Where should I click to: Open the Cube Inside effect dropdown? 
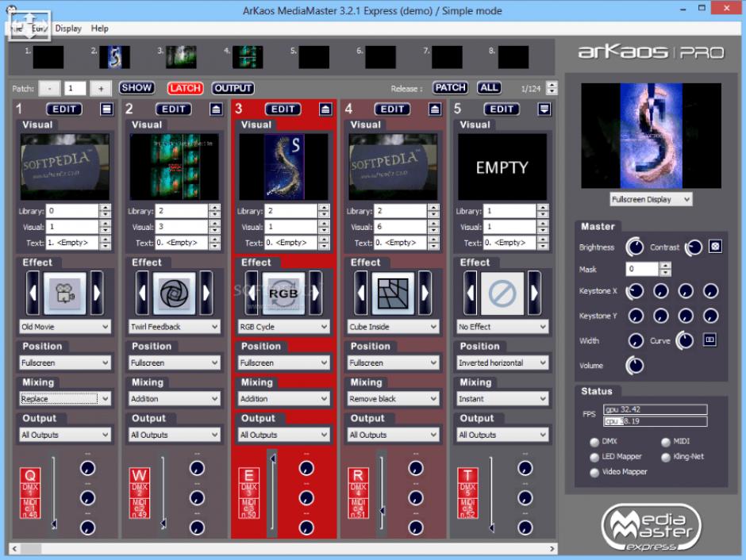(x=393, y=327)
